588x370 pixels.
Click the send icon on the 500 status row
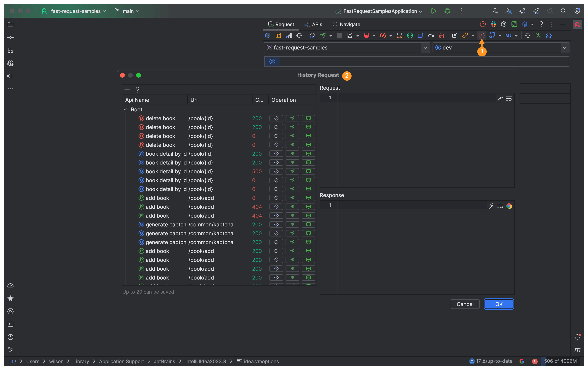pos(292,172)
